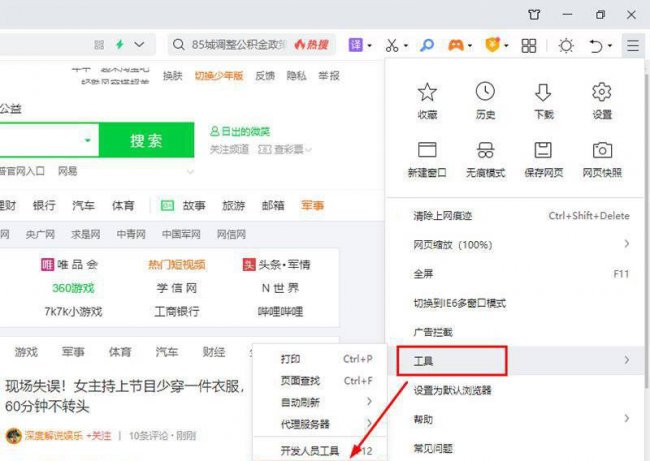The width and height of the screenshot is (650, 461).
Task: Expand the 网页缩放 (100%) submenu arrow
Action: tap(627, 244)
